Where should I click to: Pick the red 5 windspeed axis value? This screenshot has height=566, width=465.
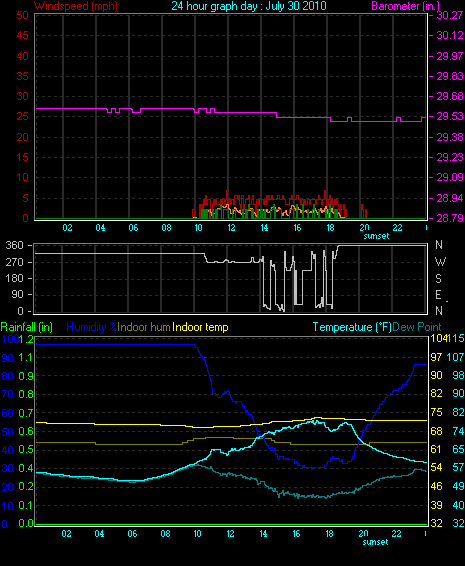coord(25,198)
